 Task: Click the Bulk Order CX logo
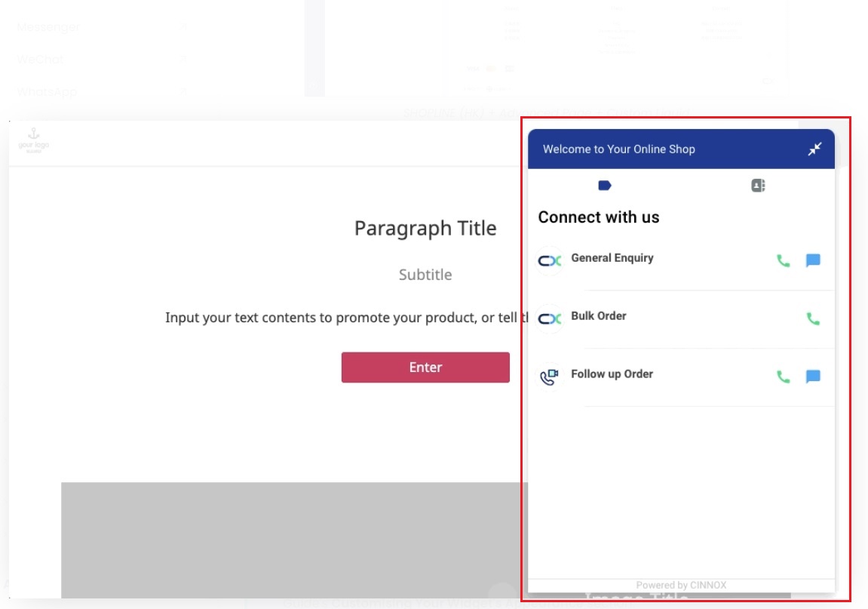(550, 319)
